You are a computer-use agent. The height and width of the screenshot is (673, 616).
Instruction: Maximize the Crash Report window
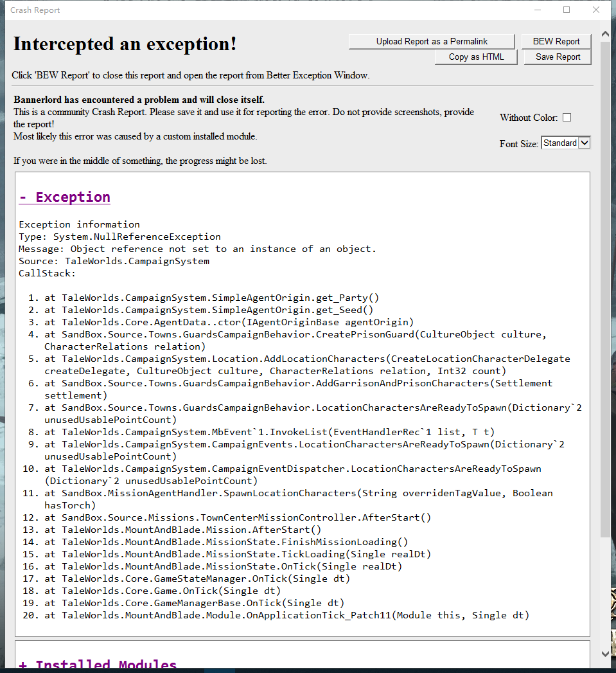(x=567, y=10)
